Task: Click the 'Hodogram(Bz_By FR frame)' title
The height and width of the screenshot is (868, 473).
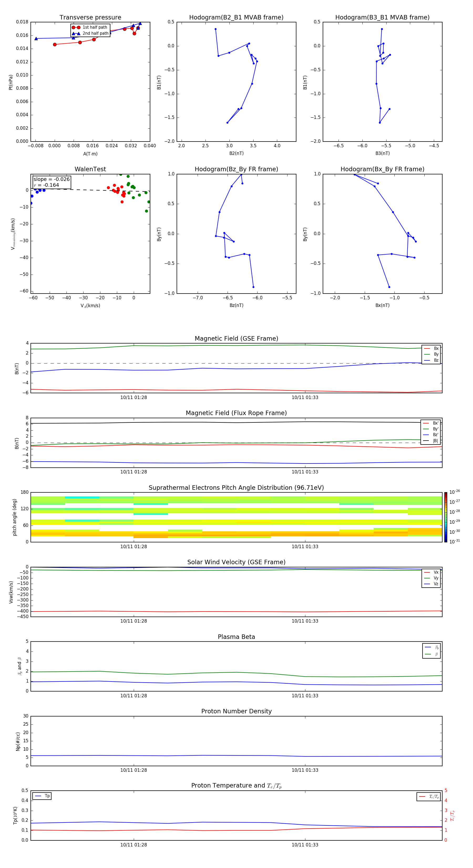Action: tap(236, 169)
